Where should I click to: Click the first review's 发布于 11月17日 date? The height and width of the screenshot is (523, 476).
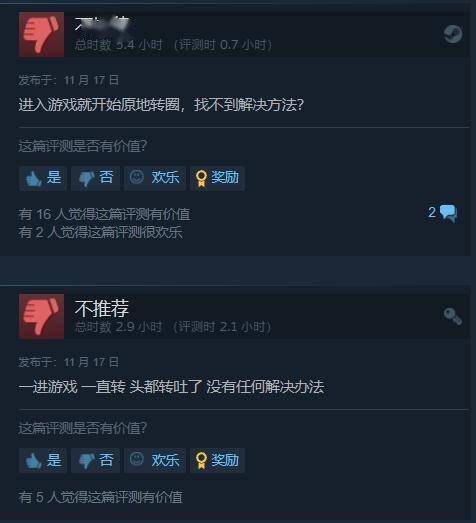(69, 80)
